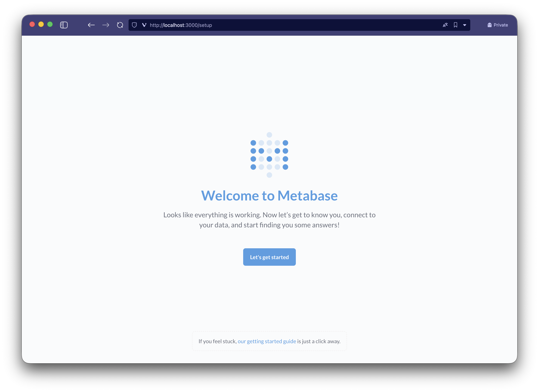539x392 pixels.
Task: Go back to the previous page
Action: (x=91, y=25)
